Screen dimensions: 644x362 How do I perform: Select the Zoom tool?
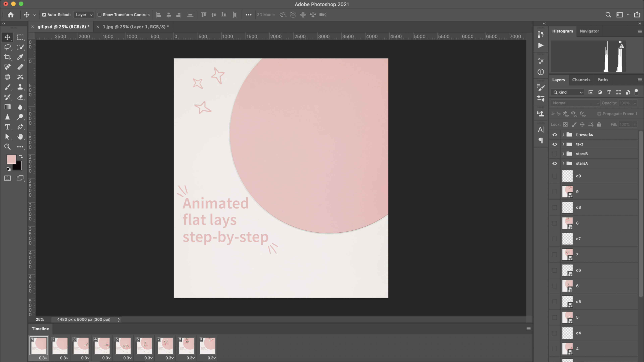(x=7, y=147)
